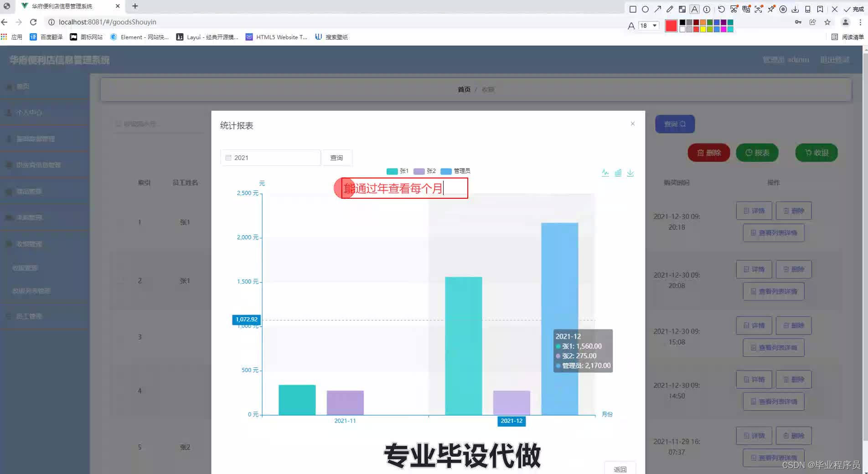Click the share page icon
The height and width of the screenshot is (474, 868).
(x=813, y=22)
